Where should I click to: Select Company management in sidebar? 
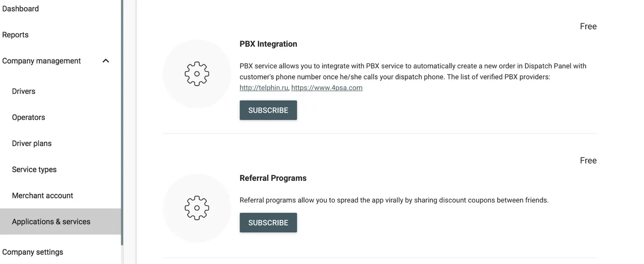pos(41,61)
